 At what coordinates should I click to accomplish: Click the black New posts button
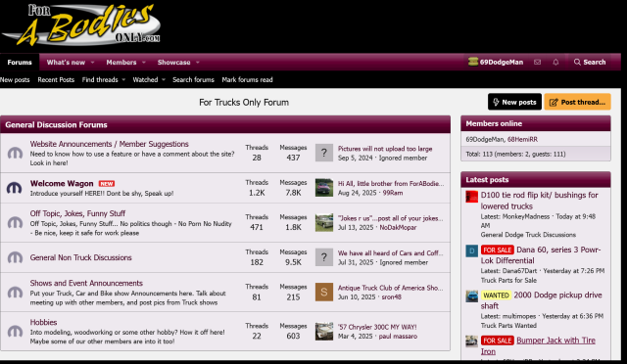(x=514, y=102)
